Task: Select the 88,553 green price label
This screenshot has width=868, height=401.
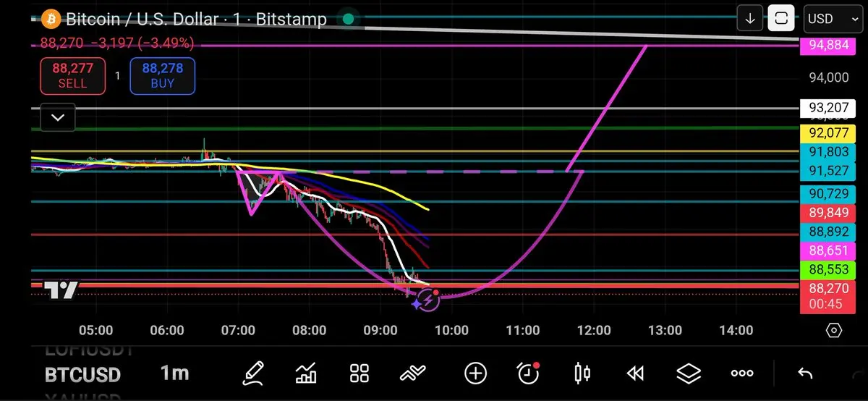Action: point(827,270)
